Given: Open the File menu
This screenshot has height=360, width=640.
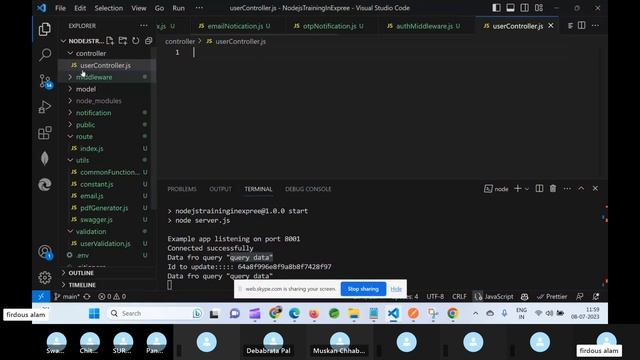Looking at the screenshot, I should click(60, 8).
